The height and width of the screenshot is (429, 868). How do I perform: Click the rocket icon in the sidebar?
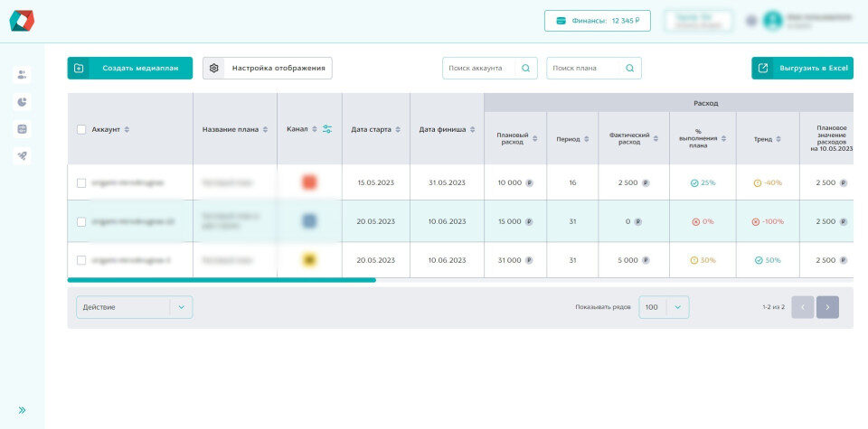[23, 155]
